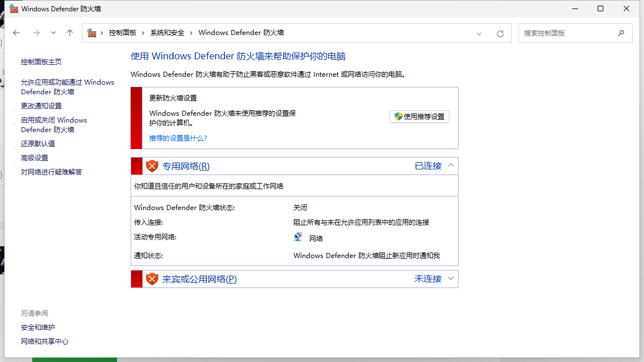
Task: Click the page heading 使用 Windows Defender 防火墙来帮助保护你的电脑
Action: tap(238, 56)
